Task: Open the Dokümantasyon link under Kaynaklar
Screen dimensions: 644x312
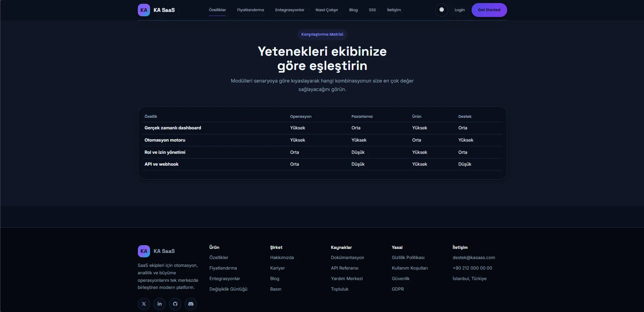Action: click(x=347, y=257)
